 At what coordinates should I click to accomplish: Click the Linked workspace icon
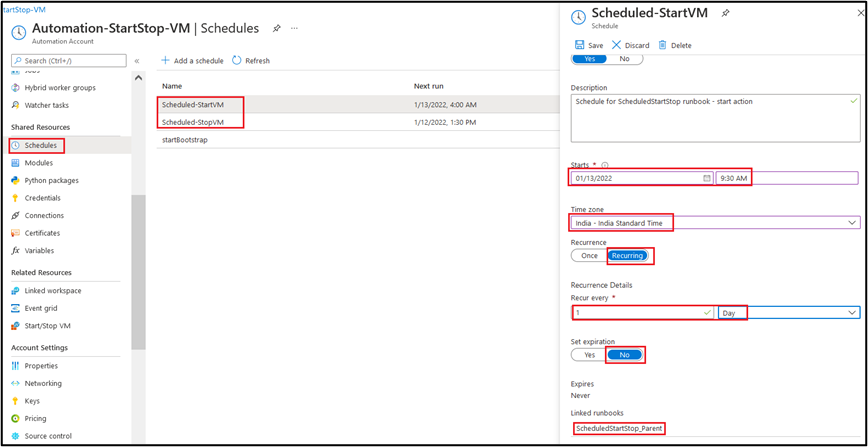[16, 291]
